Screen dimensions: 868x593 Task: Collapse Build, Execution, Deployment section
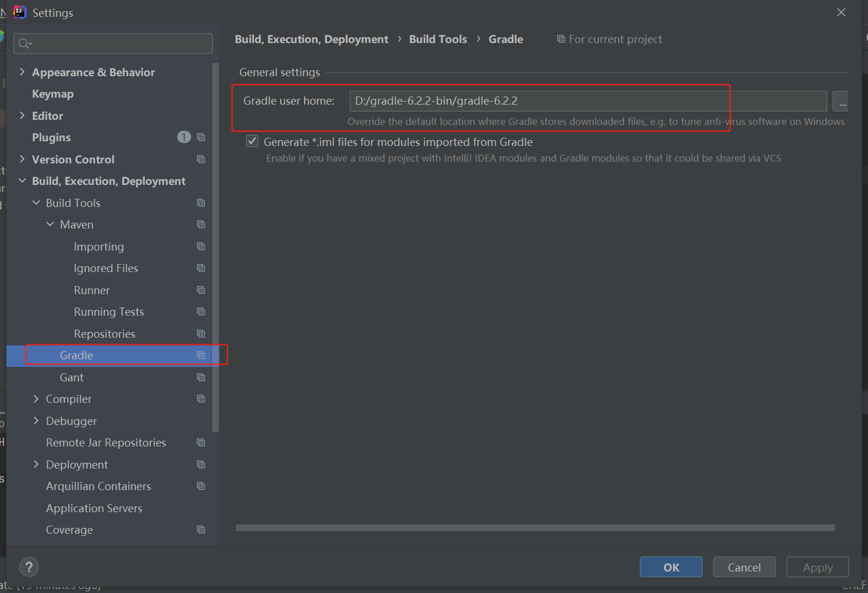[22, 181]
